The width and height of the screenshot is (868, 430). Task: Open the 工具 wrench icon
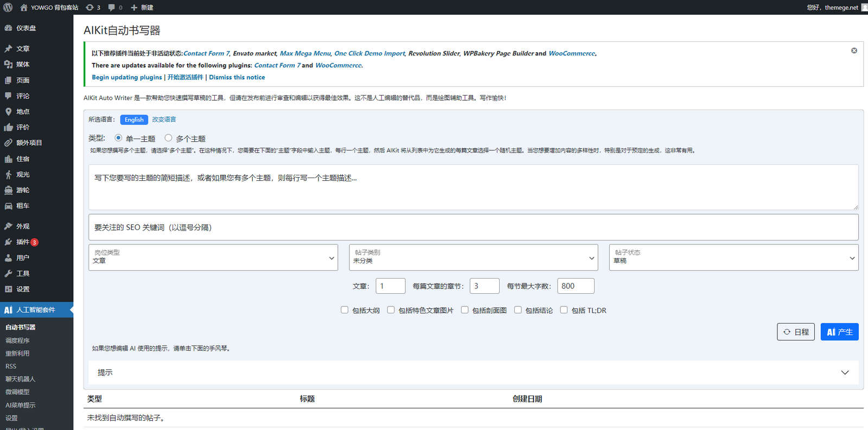pos(8,274)
